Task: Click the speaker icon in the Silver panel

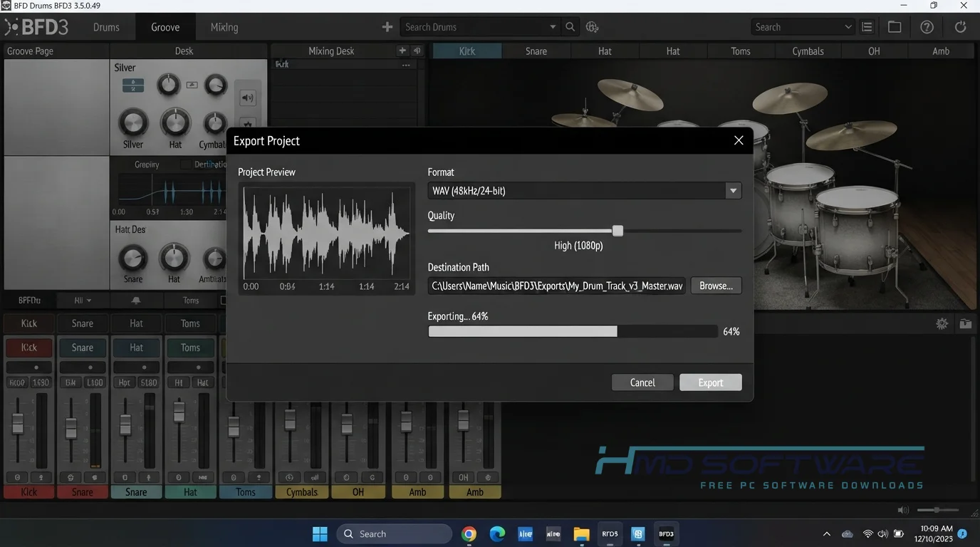Action: point(247,98)
